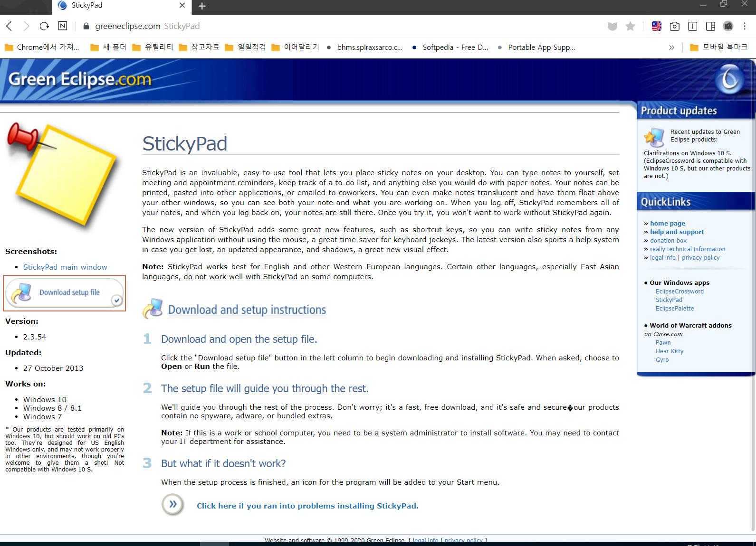Click the Naver home icon in toolbar

(x=63, y=26)
